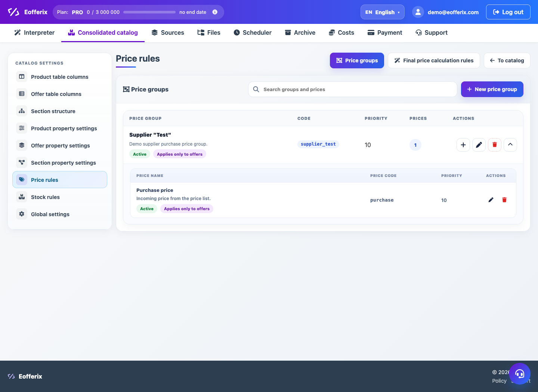The width and height of the screenshot is (538, 392).
Task: Click the purchase price code
Action: (382, 200)
